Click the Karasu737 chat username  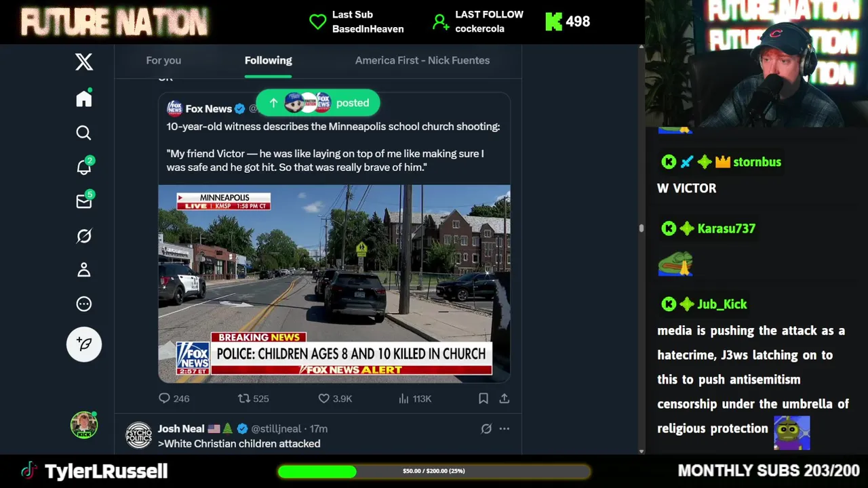pos(726,228)
